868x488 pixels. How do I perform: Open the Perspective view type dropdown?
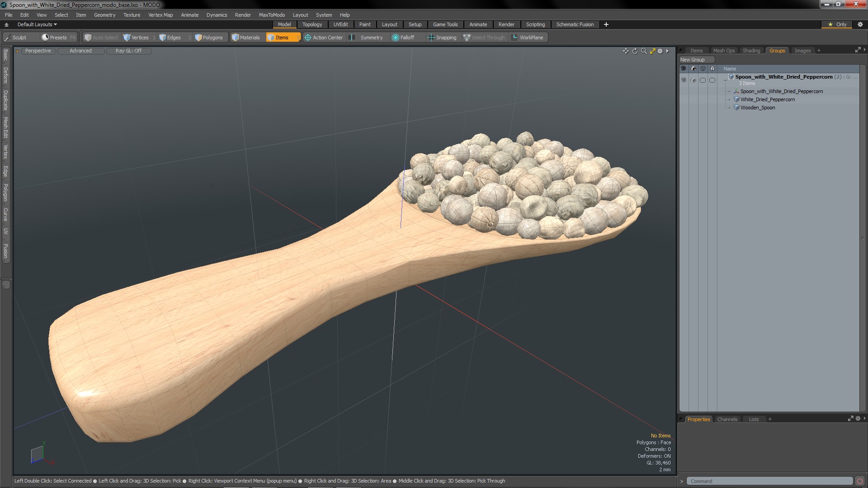38,51
